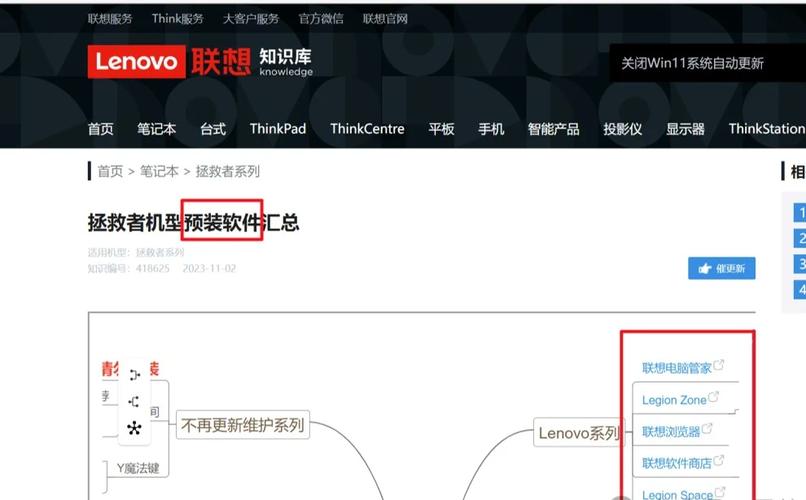The height and width of the screenshot is (500, 806).
Task: Click the blue 催更新 button
Action: click(722, 268)
